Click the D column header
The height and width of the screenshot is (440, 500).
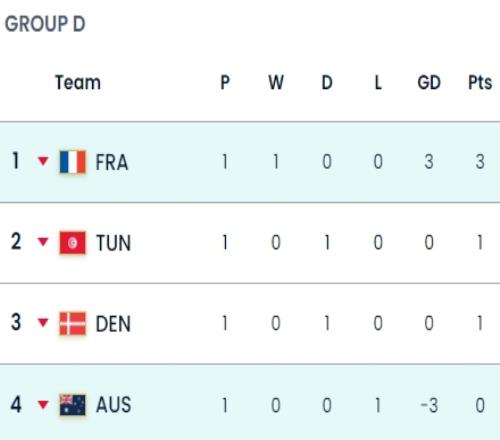point(327,82)
